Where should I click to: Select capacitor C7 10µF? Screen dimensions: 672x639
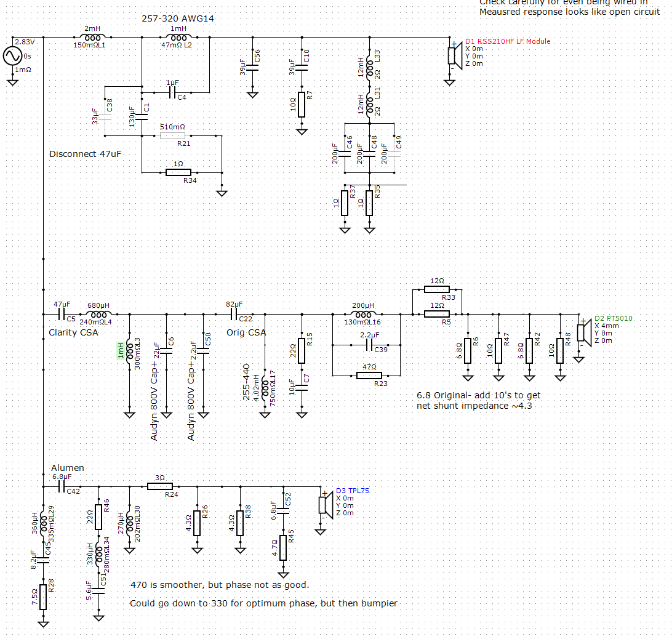302,388
